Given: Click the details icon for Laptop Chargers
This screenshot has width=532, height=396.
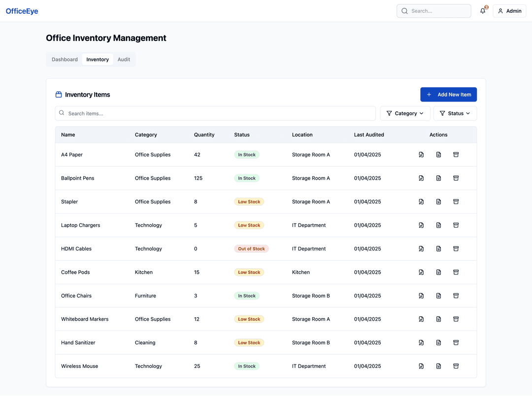Looking at the screenshot, I should (x=438, y=225).
